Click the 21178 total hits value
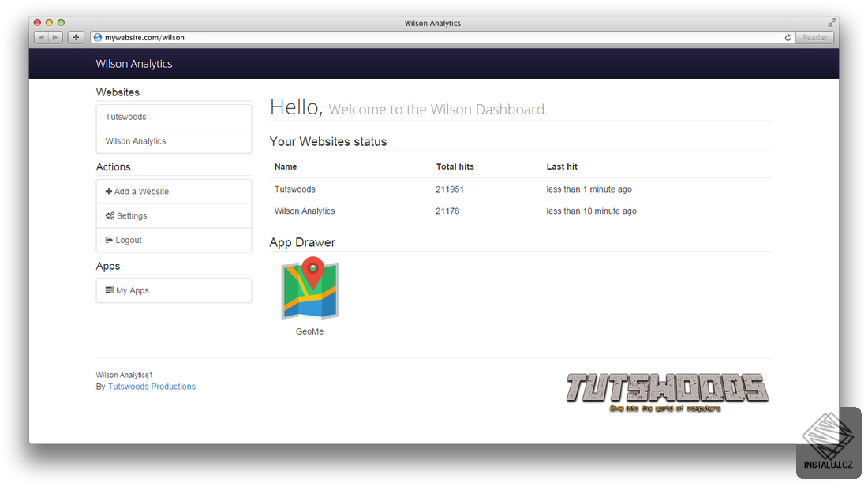This screenshot has width=868, height=486. [447, 211]
